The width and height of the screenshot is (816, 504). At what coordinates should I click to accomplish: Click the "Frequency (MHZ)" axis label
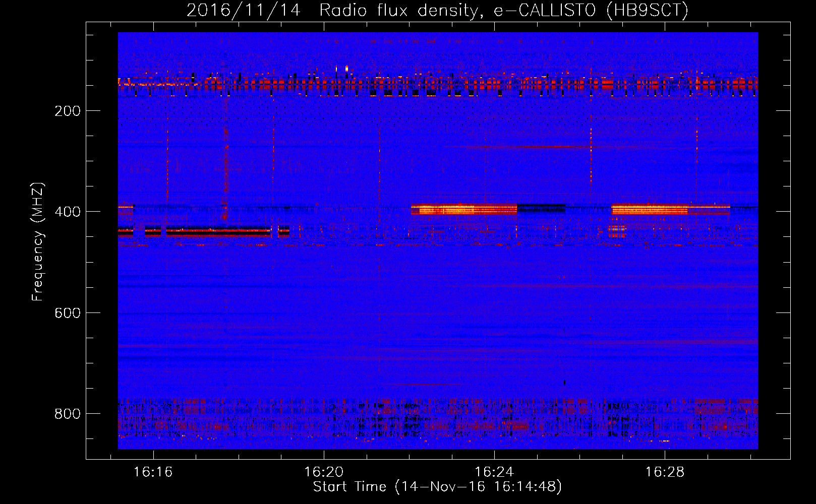(38, 242)
